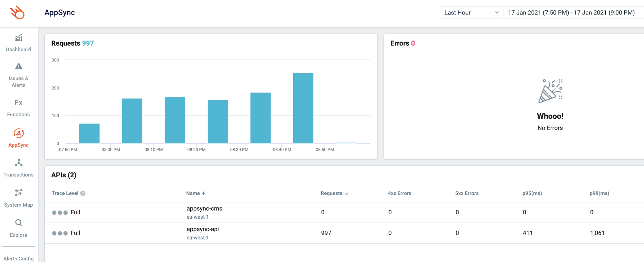644x262 pixels.
Task: Click the 08:50 PM axis label
Action: (x=325, y=150)
